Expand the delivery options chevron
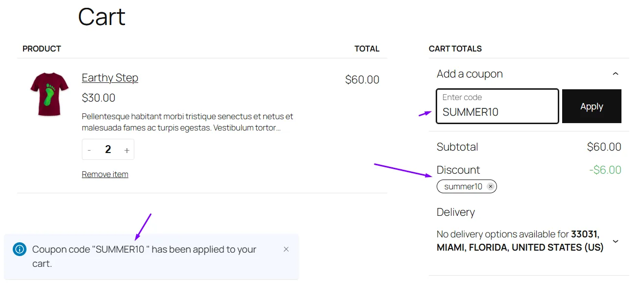This screenshot has width=644, height=284. (x=616, y=241)
